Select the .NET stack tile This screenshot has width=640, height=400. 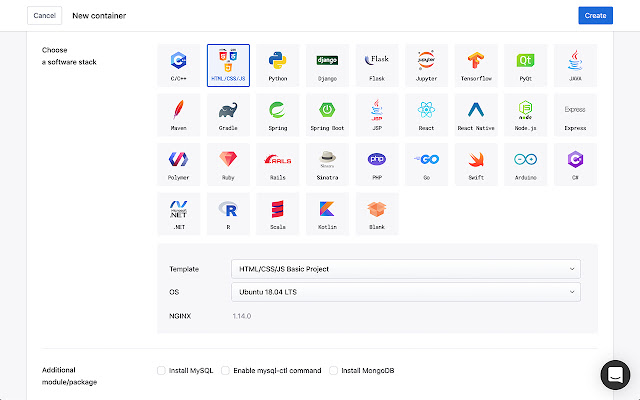point(179,214)
